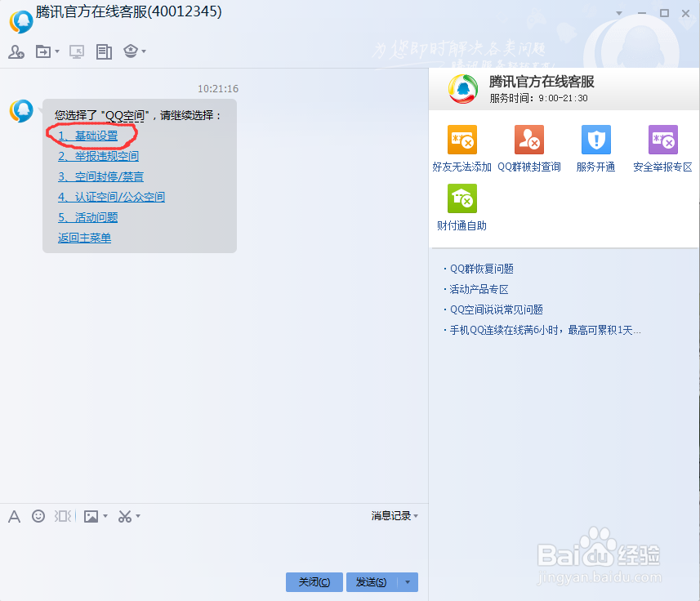This screenshot has width=700, height=601.
Task: Select the "3、空间封停/禁言" option
Action: [x=101, y=176]
